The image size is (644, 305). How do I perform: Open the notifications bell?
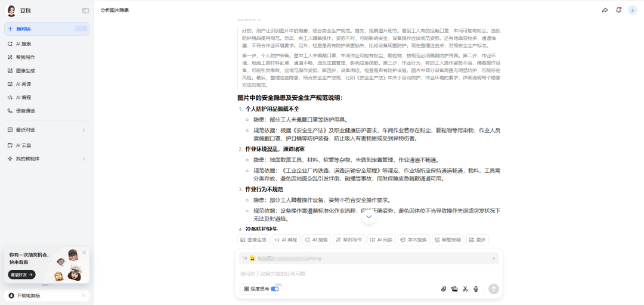(618, 10)
